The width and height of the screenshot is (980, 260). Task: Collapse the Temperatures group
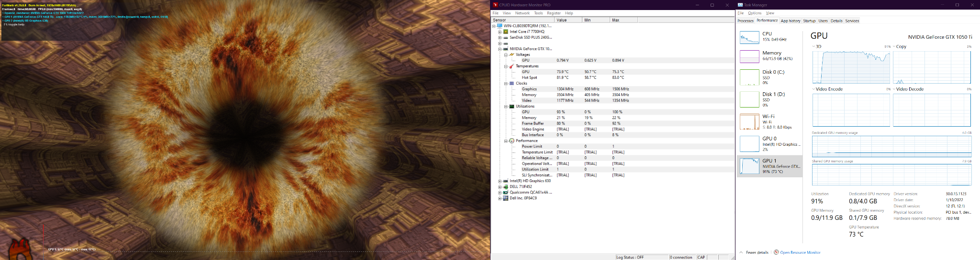click(x=506, y=66)
